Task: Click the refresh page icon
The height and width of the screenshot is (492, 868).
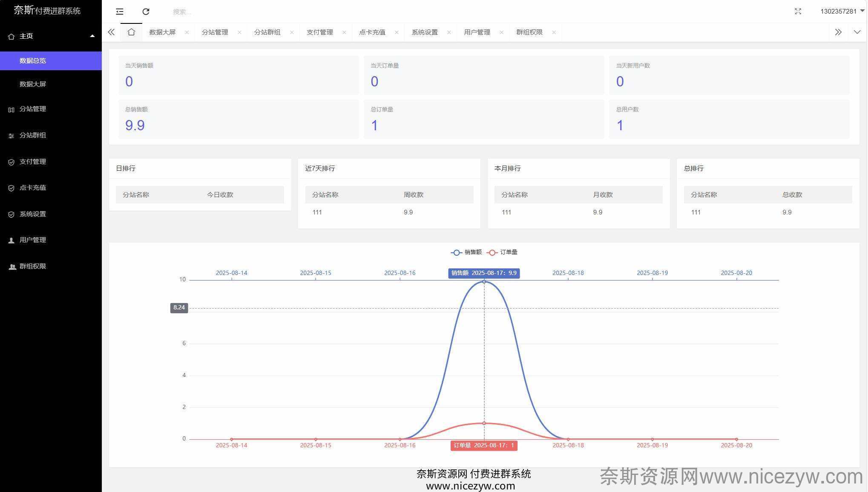Action: (146, 11)
